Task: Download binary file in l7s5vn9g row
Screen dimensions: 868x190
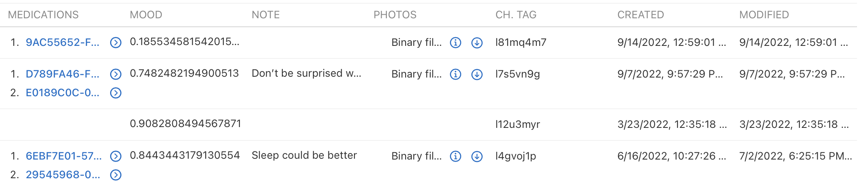Action: [x=477, y=74]
